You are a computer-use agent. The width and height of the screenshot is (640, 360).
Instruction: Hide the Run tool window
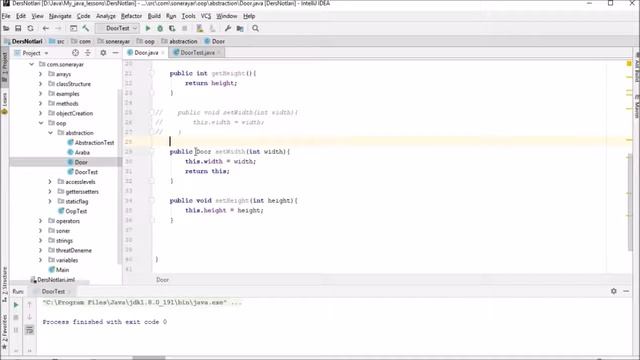626,291
